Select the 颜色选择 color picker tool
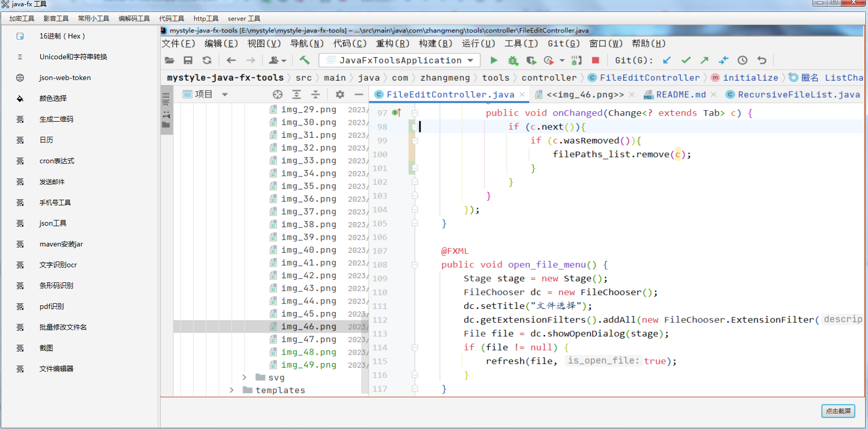Image resolution: width=868 pixels, height=429 pixels. pyautogui.click(x=53, y=98)
